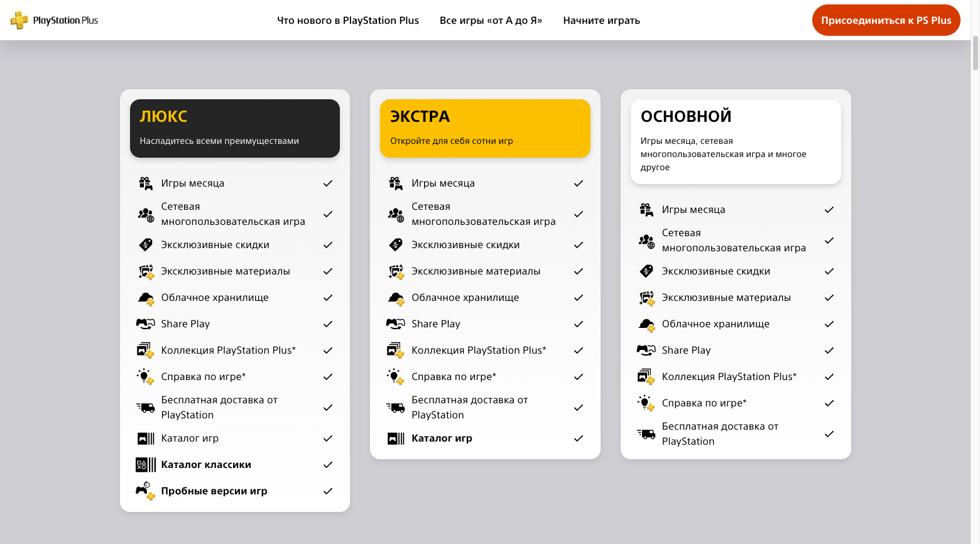Click "Каталог классики" icon in ЛЮКС
Viewport: 980px width, 544px height.
point(146,465)
